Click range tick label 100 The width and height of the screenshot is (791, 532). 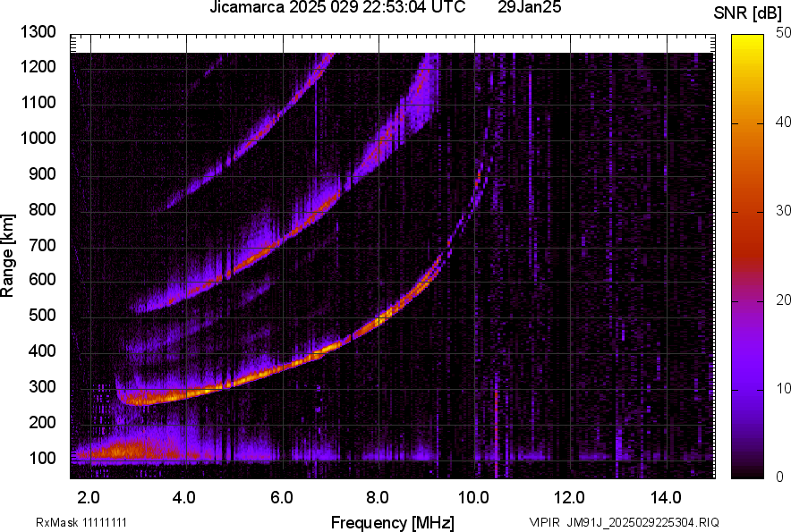click(42, 459)
